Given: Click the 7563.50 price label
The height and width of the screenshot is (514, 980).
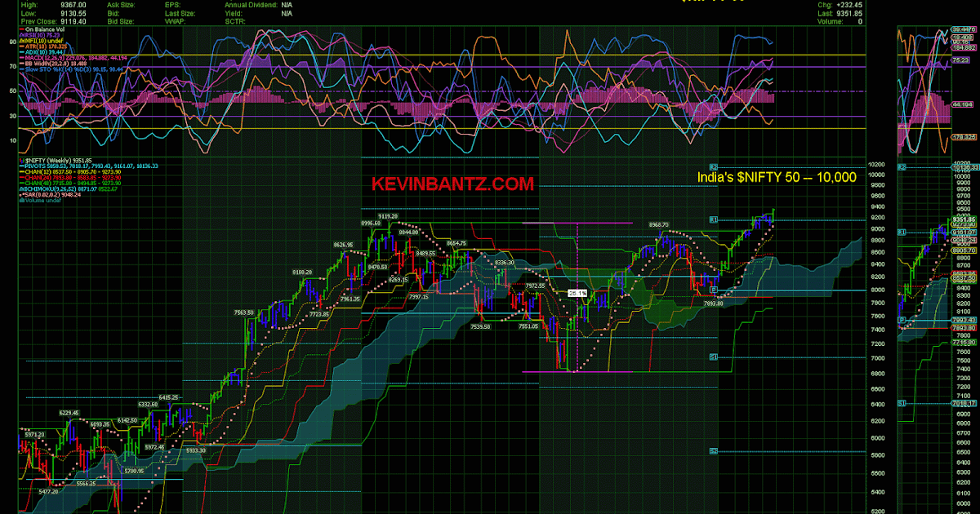Looking at the screenshot, I should point(246,312).
